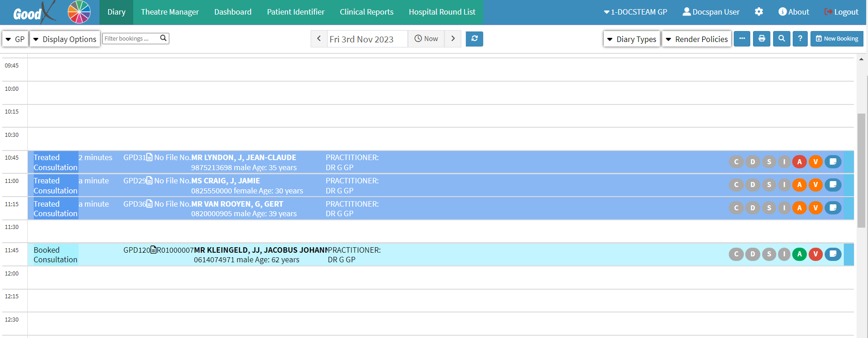Click the New Booking button
Viewport: 868px width, 338px height.
(x=837, y=39)
